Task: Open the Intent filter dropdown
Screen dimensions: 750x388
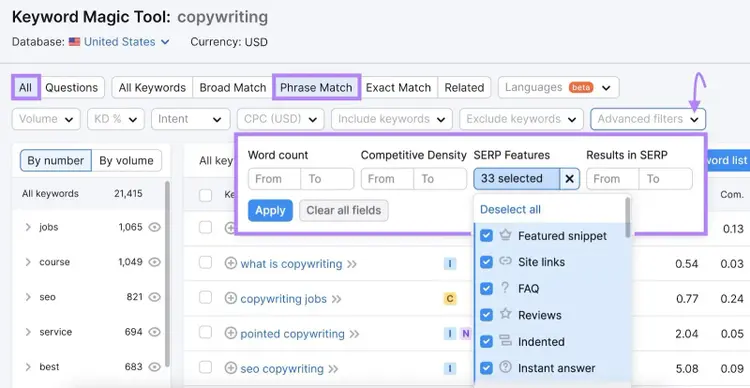Action: (190, 119)
